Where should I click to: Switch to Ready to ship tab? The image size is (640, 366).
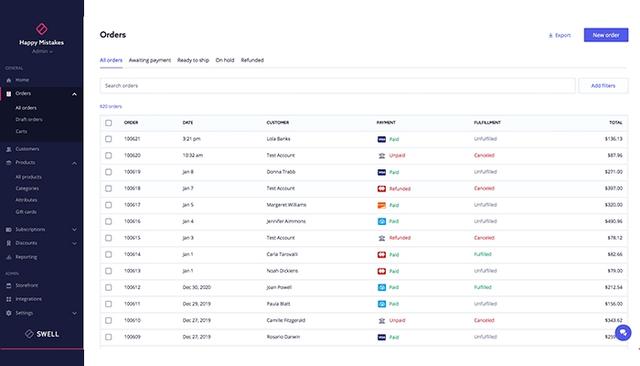coord(193,60)
